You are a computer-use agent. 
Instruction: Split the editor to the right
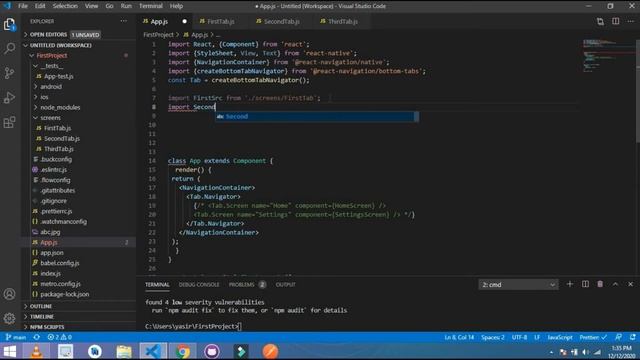[616, 21]
